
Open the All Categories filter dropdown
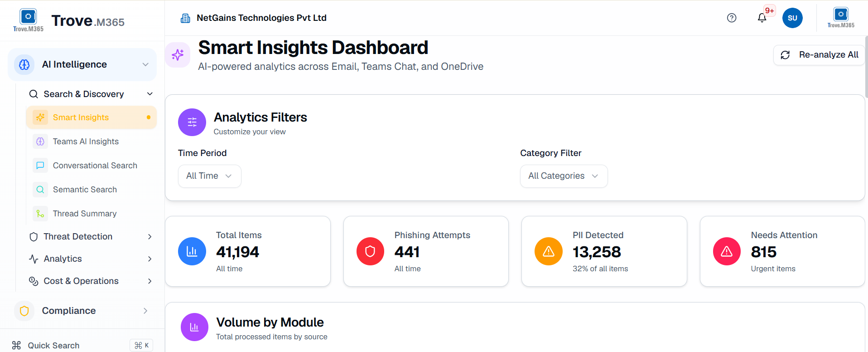(564, 176)
